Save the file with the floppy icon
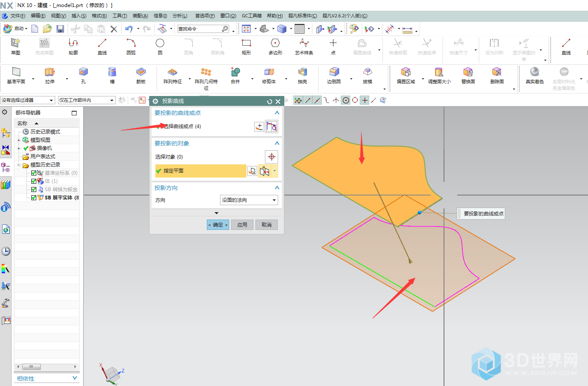588x386 pixels. click(x=60, y=29)
